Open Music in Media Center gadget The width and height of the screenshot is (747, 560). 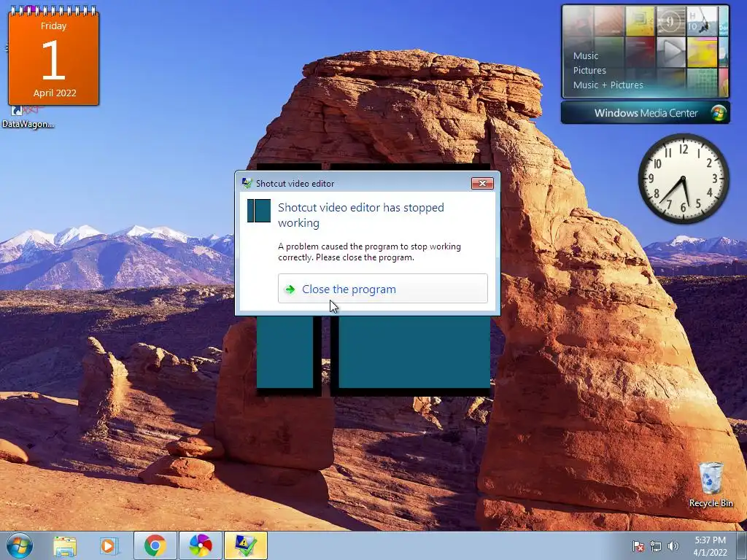[x=586, y=55]
